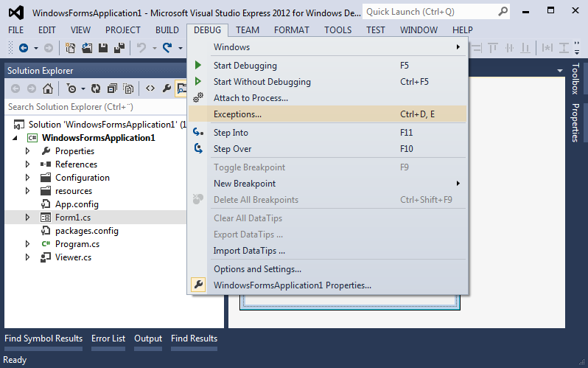
Task: Expand the References tree node
Action: pyautogui.click(x=28, y=164)
